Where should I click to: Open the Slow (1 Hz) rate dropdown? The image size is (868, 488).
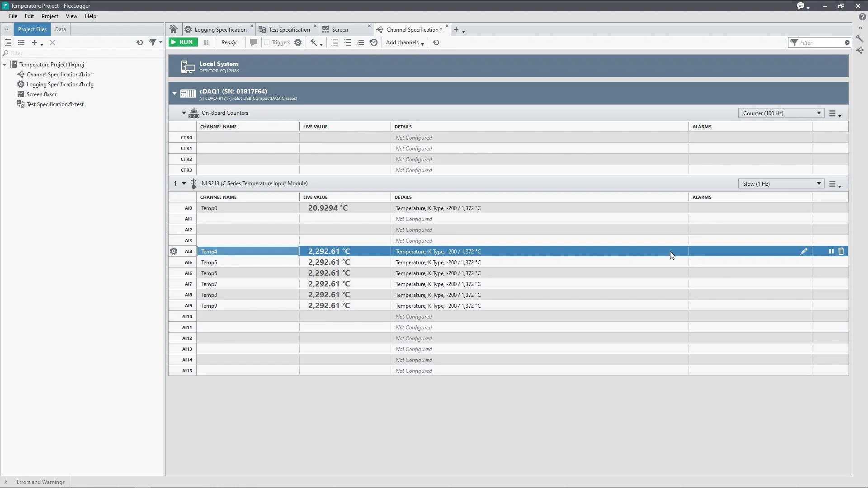pos(781,183)
